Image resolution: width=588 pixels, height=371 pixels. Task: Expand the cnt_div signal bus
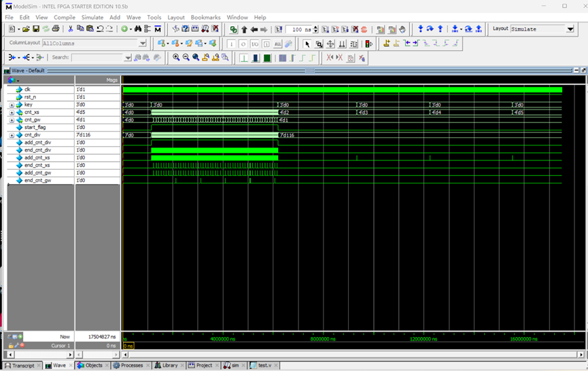point(12,135)
